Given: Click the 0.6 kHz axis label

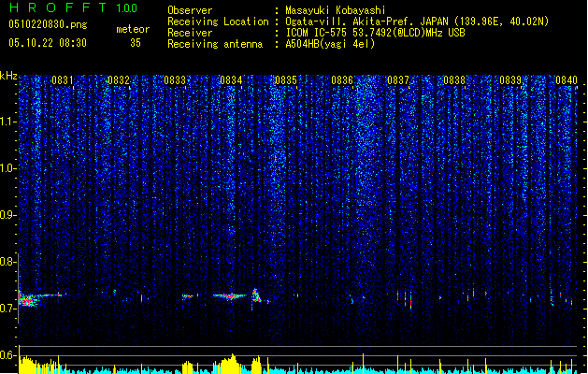Looking at the screenshot, I should point(8,355).
